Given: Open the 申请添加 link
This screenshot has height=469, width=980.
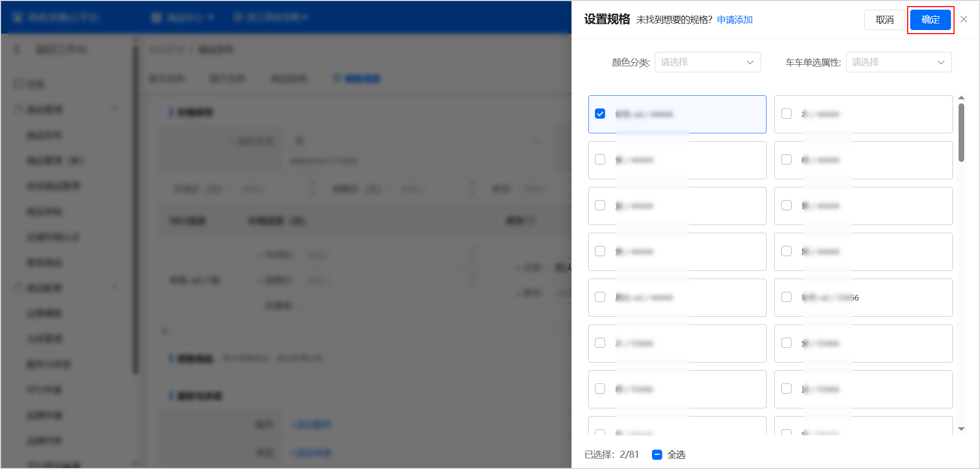Looking at the screenshot, I should tap(734, 20).
